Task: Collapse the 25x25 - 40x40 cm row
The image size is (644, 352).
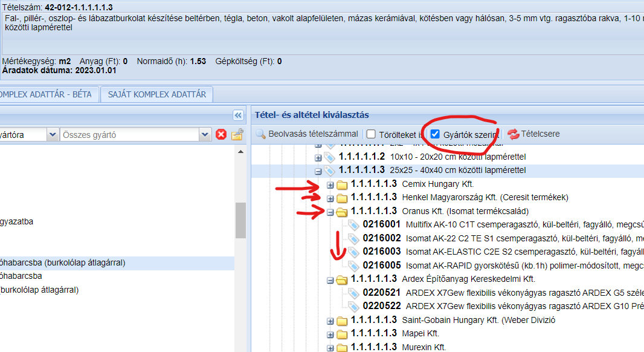Action: 318,171
